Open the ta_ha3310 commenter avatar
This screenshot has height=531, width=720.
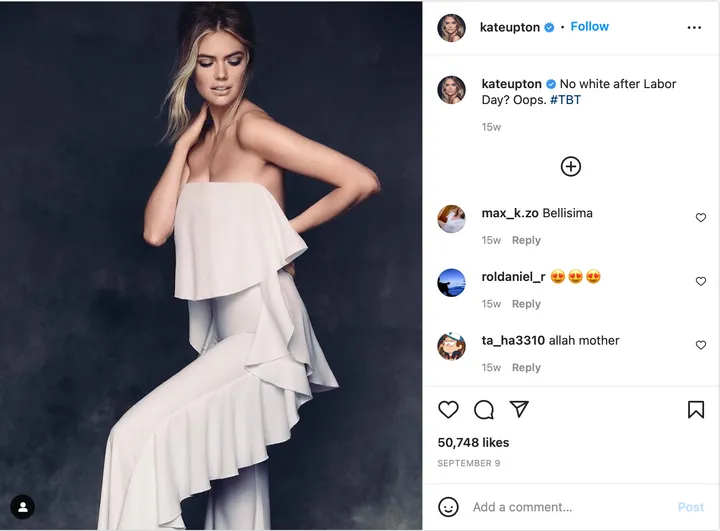click(x=452, y=346)
